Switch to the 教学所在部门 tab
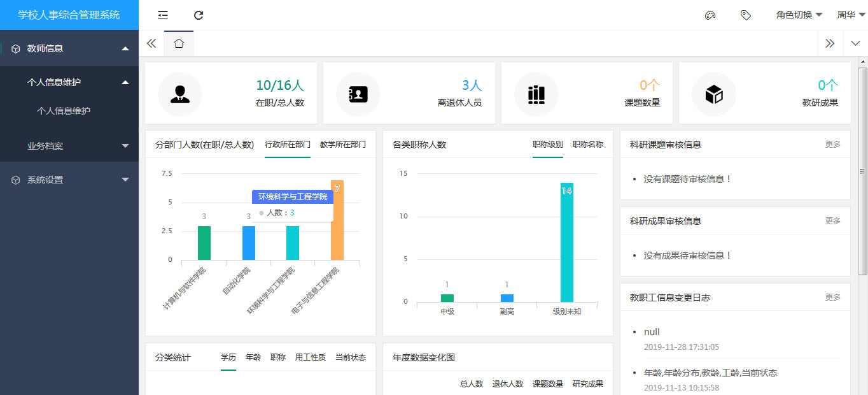The width and height of the screenshot is (868, 395). 342,145
